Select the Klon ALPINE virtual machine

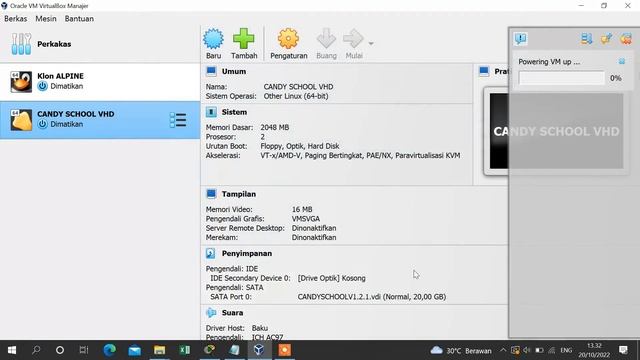(100, 81)
